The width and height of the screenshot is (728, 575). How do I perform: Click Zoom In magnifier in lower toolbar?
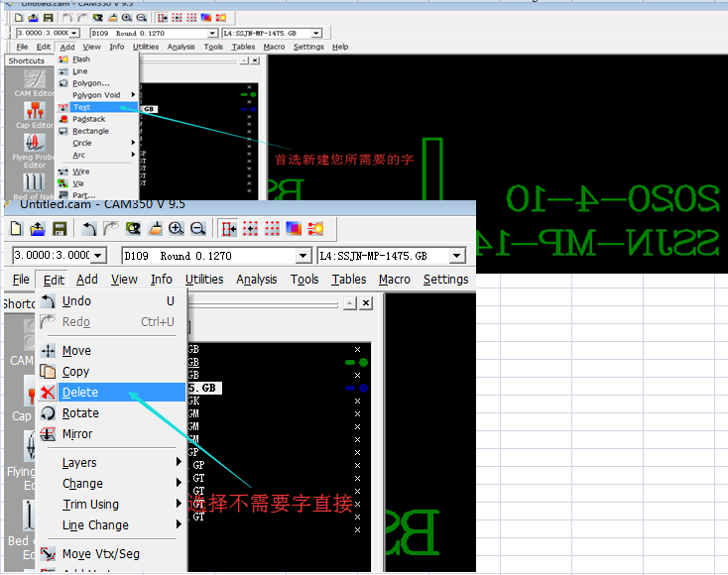(x=176, y=229)
